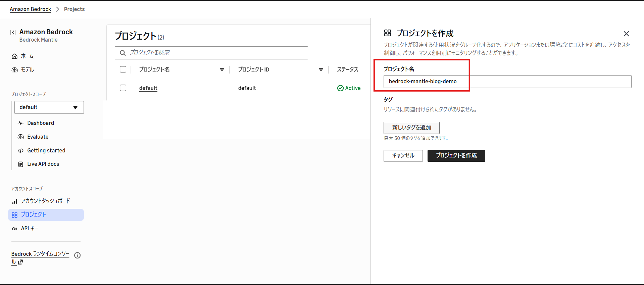Sort by プロジェクト名 column arrow
This screenshot has height=285, width=644.
[x=222, y=69]
